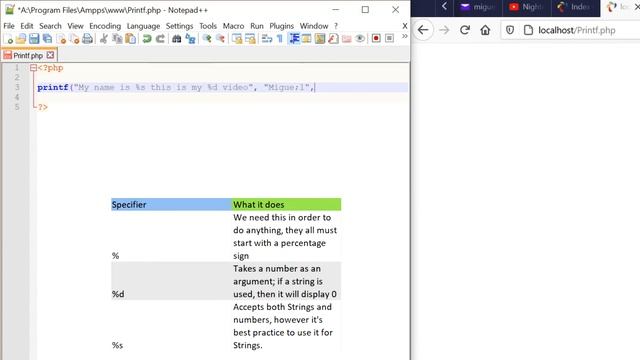Click the Synchronize Horizontal Scrolling icon
The image size is (640, 360).
click(250, 39)
